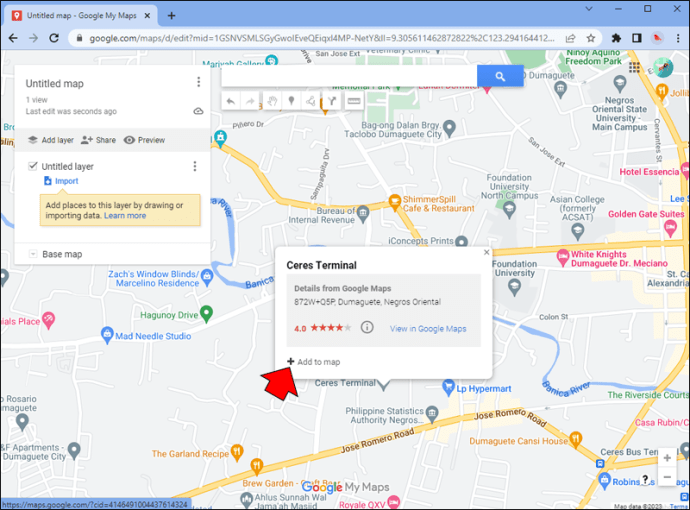Click the Base map label

pos(62,254)
